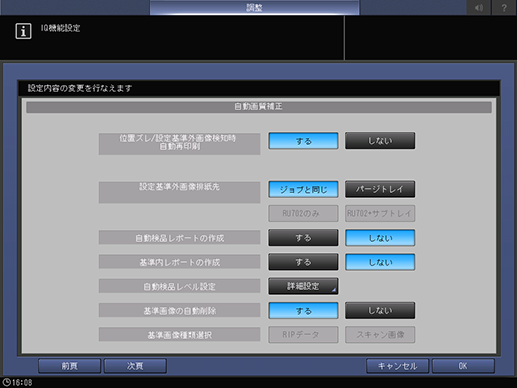Select スキャン画像 as the reference image type
This screenshot has height=388, width=517.
(x=380, y=335)
